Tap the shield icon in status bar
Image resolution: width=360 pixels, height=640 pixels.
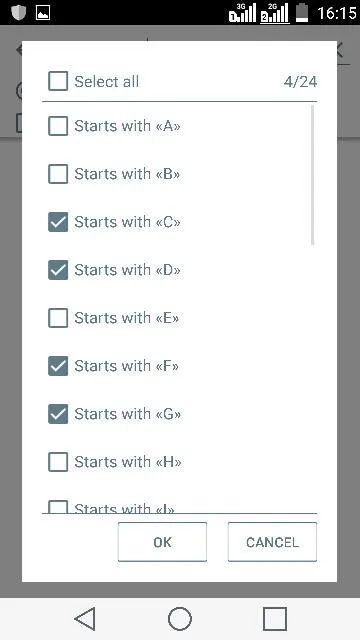[x=18, y=12]
